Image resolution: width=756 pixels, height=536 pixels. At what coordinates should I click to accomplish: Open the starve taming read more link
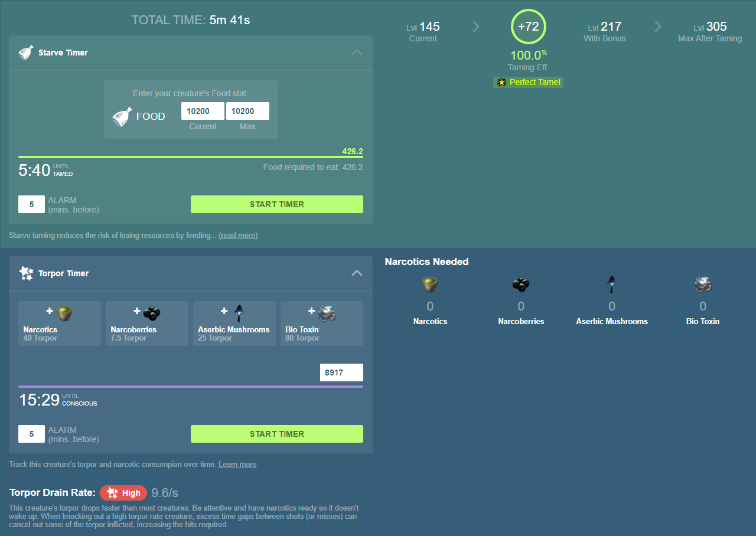pos(238,236)
